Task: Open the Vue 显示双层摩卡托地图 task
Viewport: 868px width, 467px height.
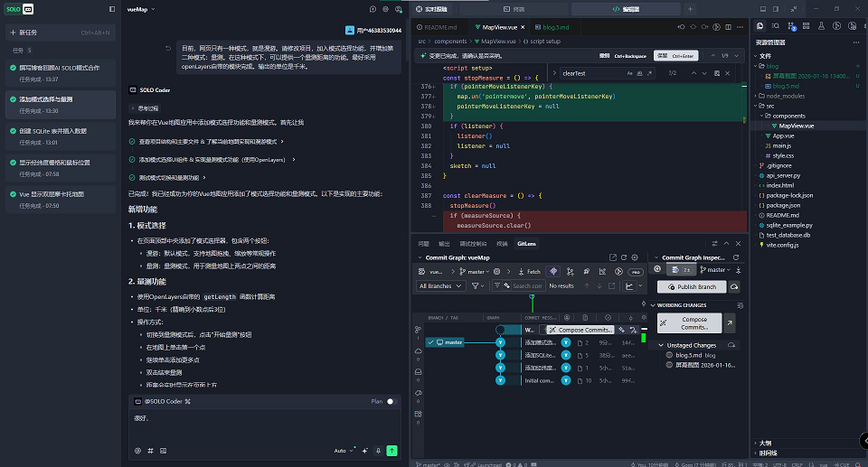Action: [61, 200]
